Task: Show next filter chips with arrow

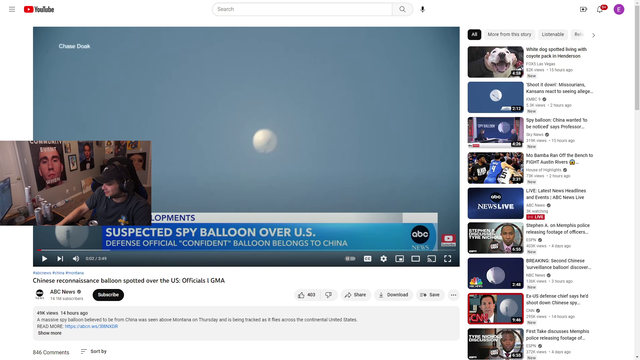Action: [x=593, y=35]
